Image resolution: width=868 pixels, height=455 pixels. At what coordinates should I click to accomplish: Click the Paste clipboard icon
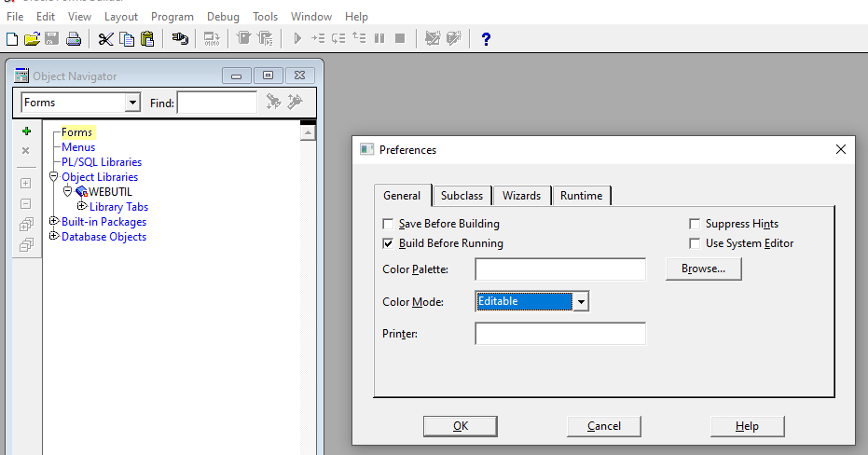147,39
